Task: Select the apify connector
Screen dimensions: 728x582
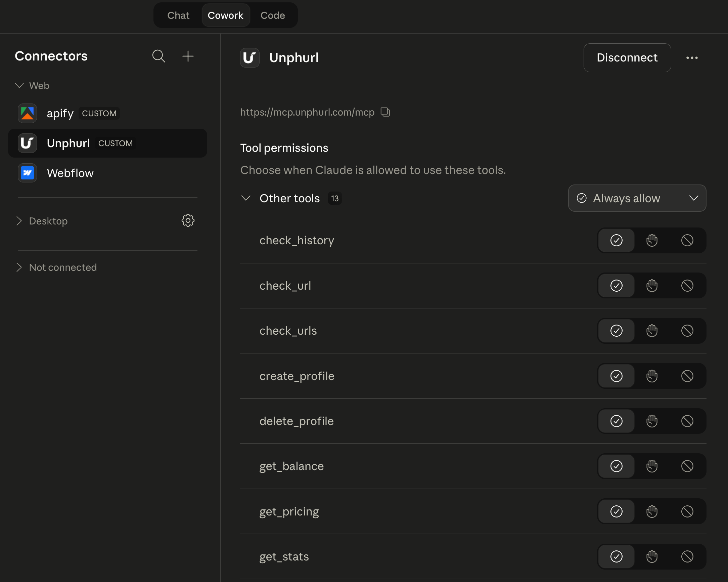Action: pos(107,113)
